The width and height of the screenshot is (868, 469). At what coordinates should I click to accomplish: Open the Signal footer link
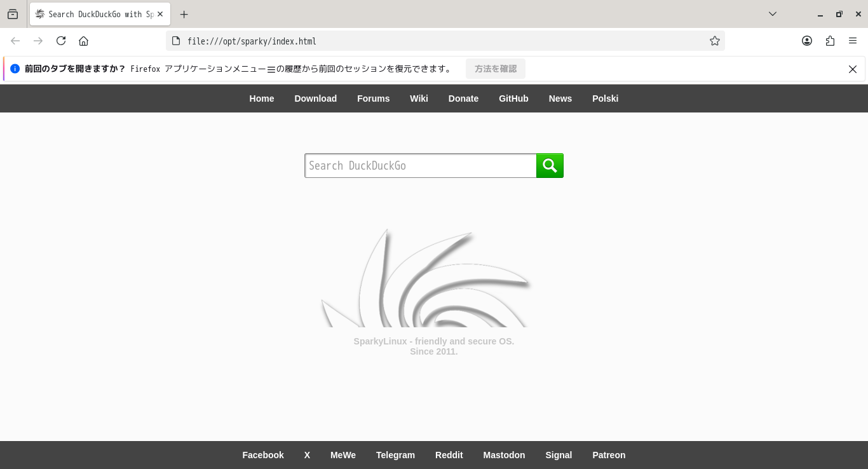[559, 455]
